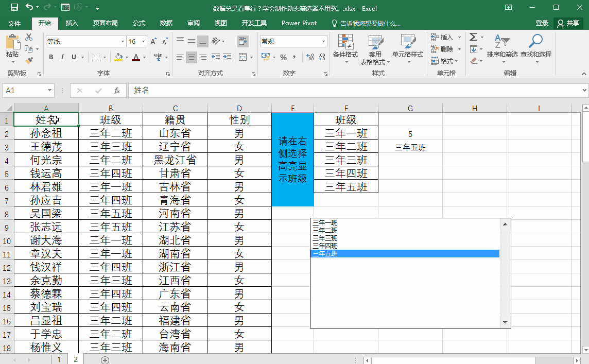Click the Decrease Decimal icon
The image size is (589, 364).
pyautogui.click(x=322, y=57)
